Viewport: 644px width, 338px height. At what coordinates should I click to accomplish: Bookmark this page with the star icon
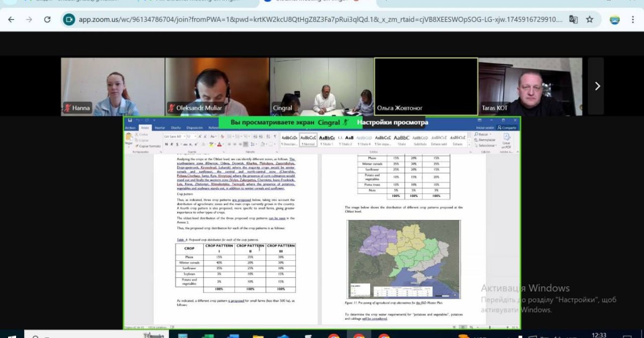click(x=590, y=20)
